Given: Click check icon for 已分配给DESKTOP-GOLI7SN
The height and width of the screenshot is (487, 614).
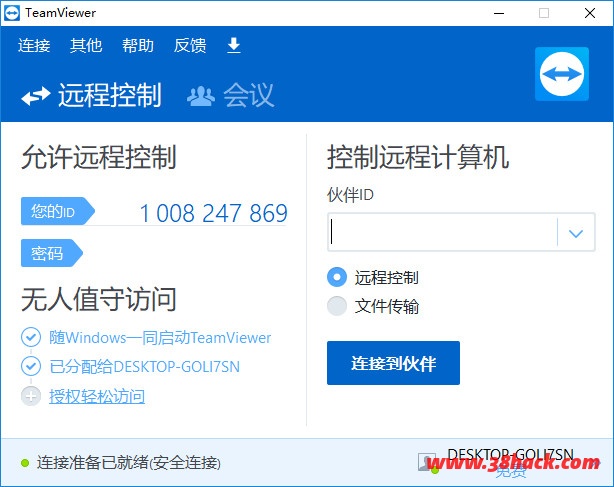Looking at the screenshot, I should [x=31, y=366].
